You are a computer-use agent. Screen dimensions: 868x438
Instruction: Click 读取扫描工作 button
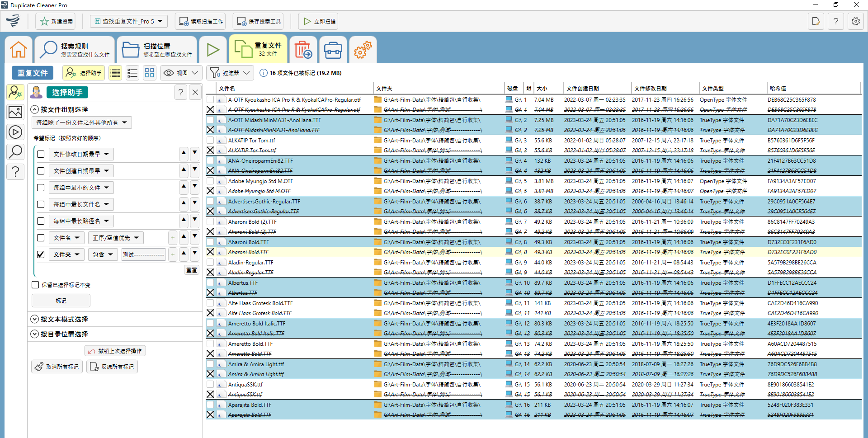[201, 21]
